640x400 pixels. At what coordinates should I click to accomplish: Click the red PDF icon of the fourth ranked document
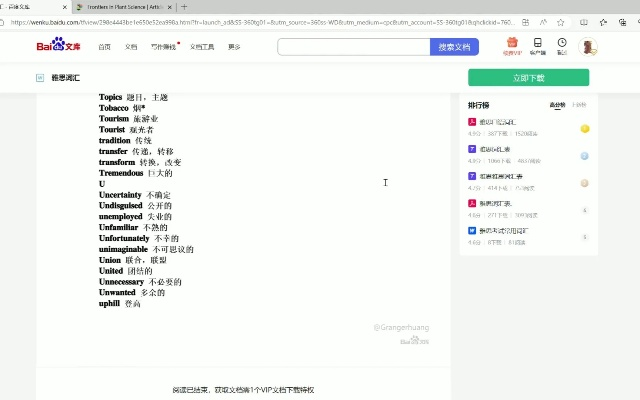472,203
